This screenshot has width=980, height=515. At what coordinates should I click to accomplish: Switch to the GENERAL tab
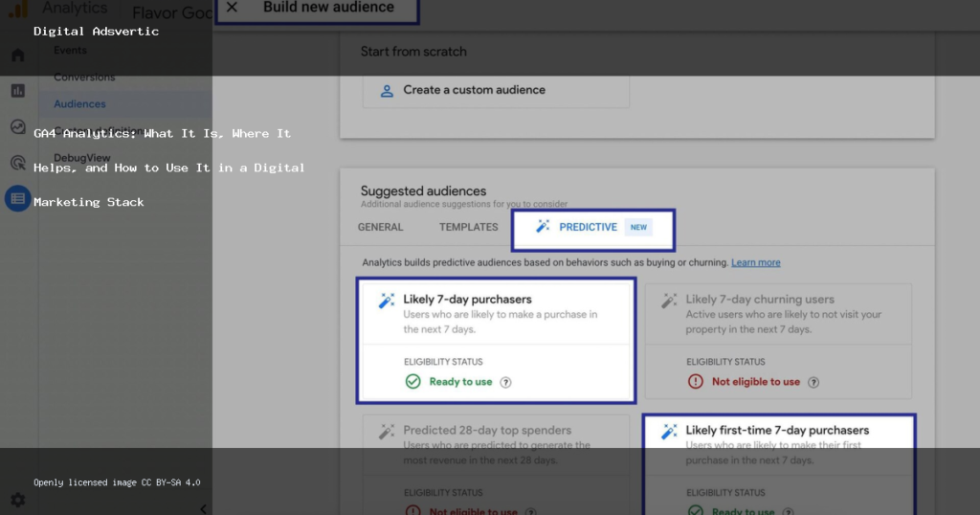380,227
